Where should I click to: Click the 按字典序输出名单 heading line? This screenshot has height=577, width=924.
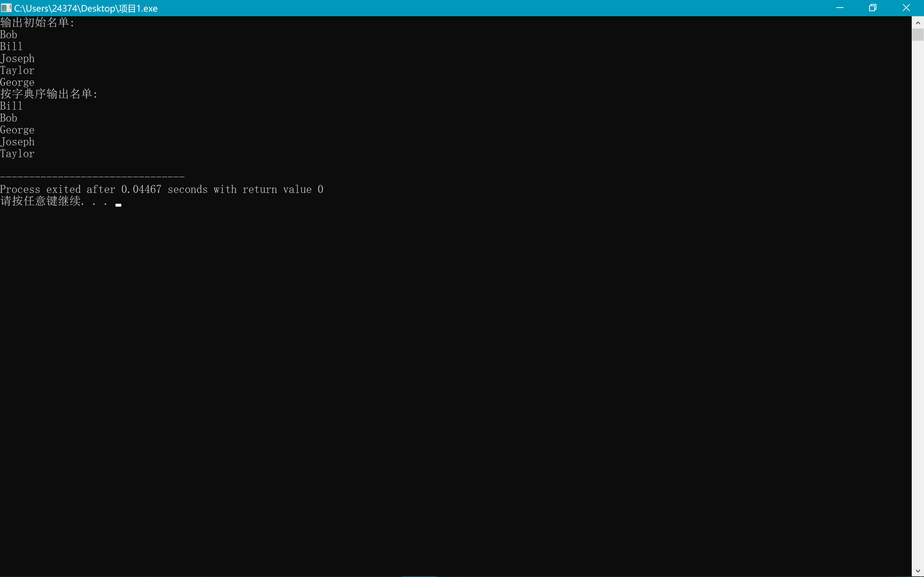tap(48, 94)
